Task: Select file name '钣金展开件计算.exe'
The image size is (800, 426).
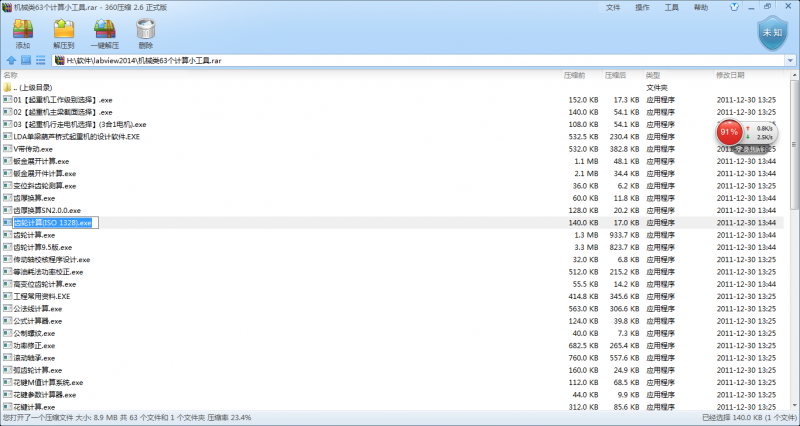Action: [45, 173]
